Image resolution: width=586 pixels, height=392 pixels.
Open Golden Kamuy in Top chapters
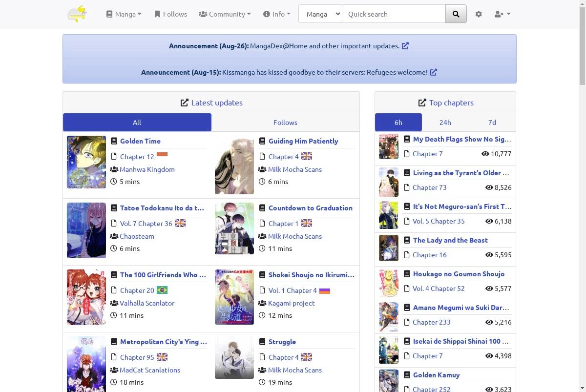click(x=437, y=375)
